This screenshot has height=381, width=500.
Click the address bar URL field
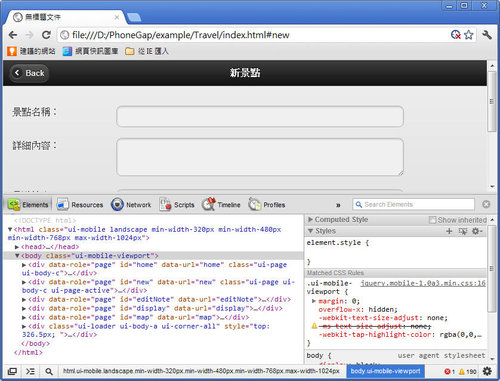253,35
